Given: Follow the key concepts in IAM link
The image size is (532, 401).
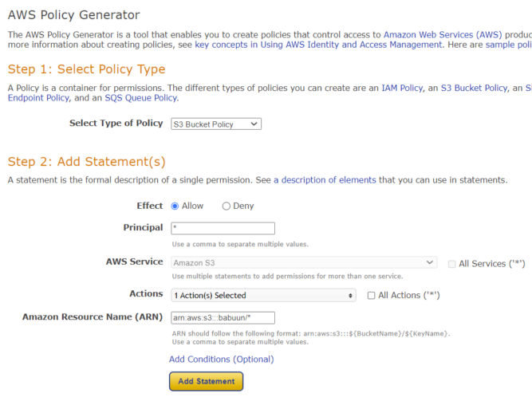Looking at the screenshot, I should click(x=318, y=45).
